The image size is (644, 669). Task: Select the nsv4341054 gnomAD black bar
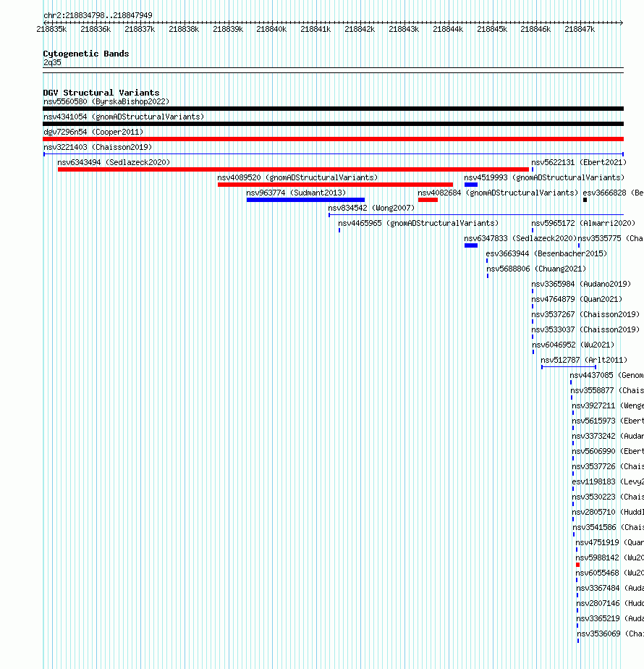[x=333, y=124]
